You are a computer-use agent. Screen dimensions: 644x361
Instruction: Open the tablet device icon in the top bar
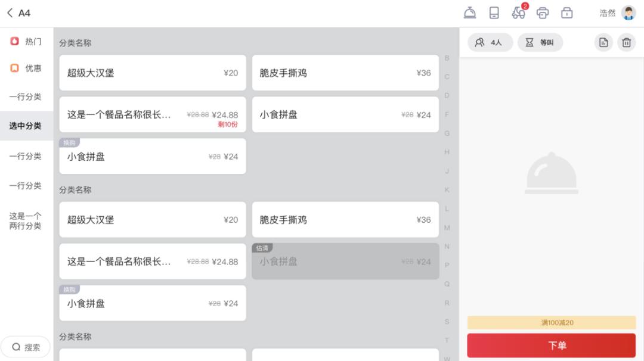(x=495, y=13)
